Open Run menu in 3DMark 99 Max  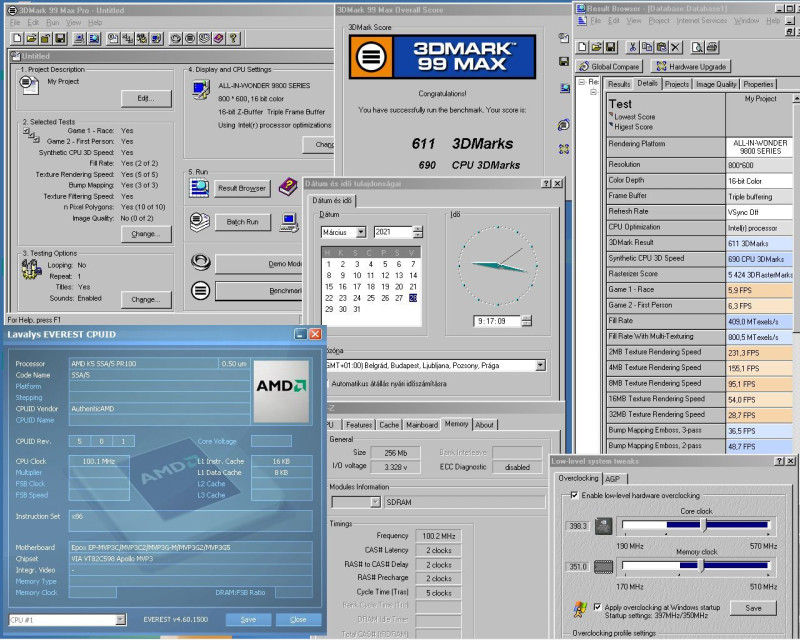click(53, 22)
